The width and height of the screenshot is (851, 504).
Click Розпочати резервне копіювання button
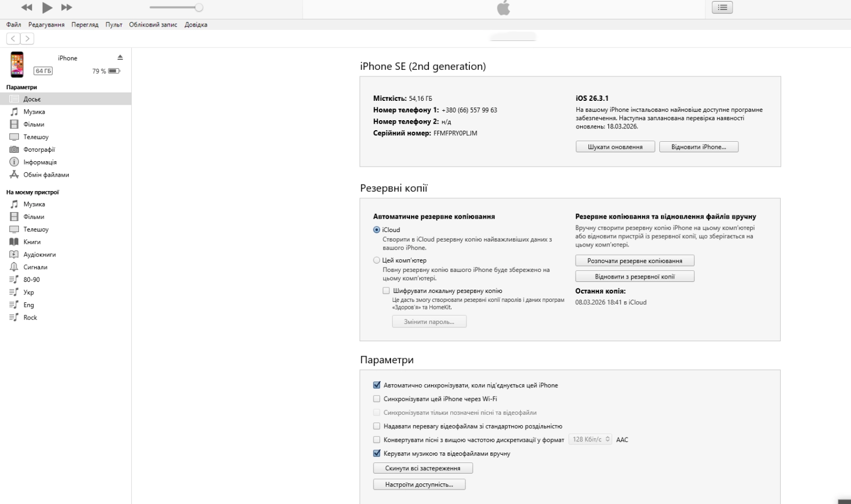635,261
